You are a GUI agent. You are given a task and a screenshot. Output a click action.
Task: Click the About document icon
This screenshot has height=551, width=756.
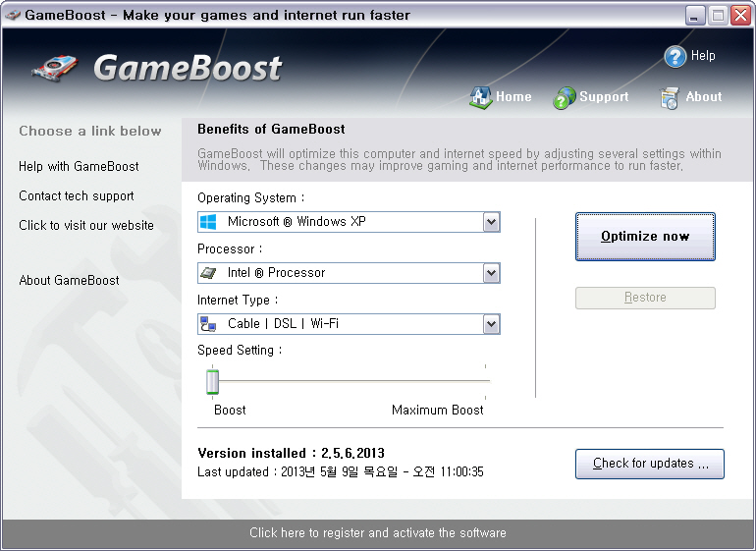point(670,98)
